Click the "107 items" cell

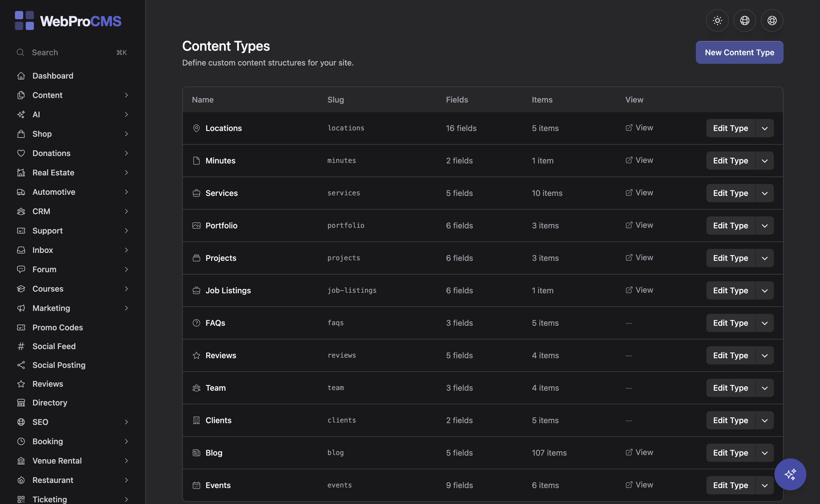[549, 452]
